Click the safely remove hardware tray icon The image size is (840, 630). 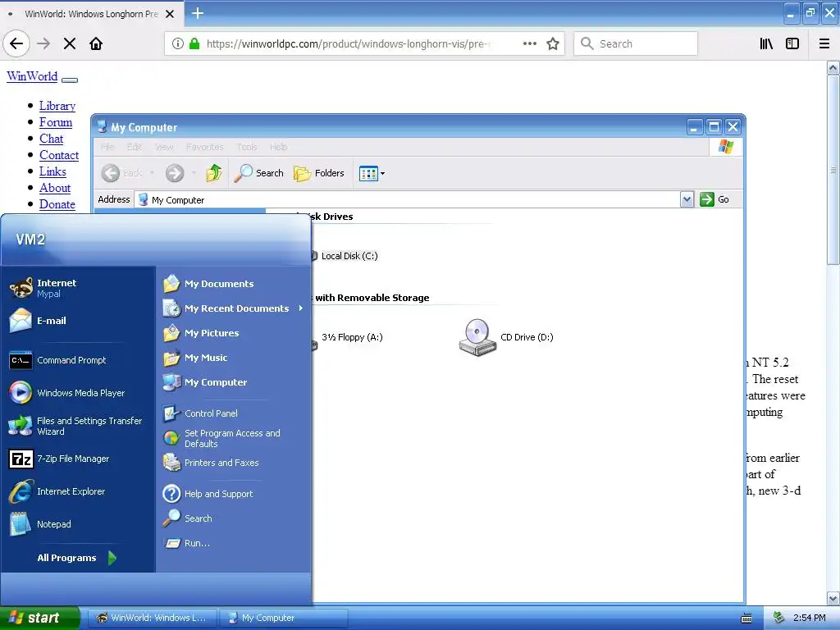point(779,618)
